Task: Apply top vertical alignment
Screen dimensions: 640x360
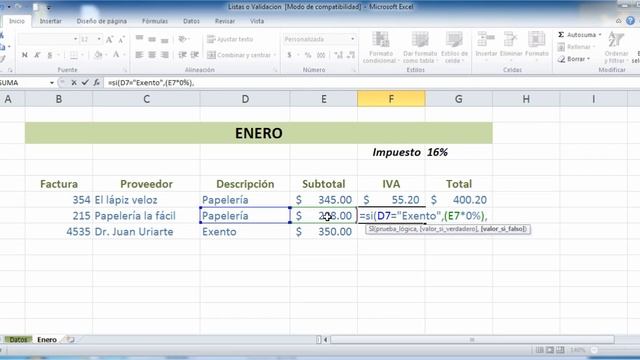Action: (139, 39)
